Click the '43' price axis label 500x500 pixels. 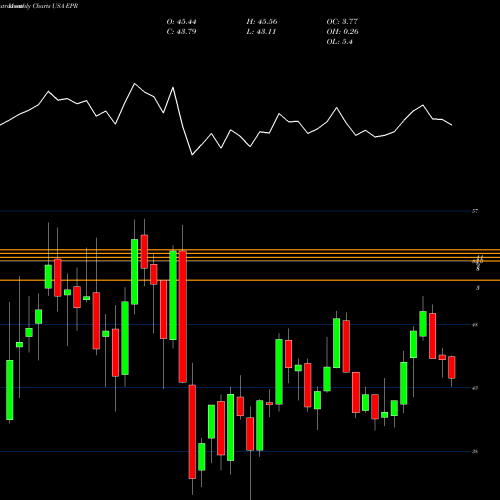475,388
